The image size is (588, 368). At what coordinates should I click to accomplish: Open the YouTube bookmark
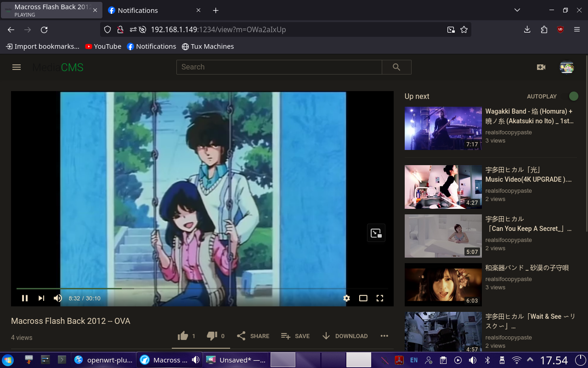[x=103, y=46]
